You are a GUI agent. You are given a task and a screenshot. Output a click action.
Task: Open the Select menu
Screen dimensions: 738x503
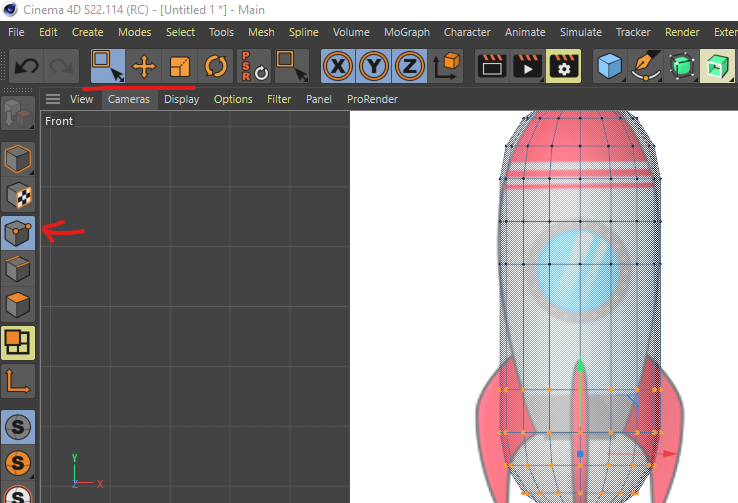[x=180, y=32]
